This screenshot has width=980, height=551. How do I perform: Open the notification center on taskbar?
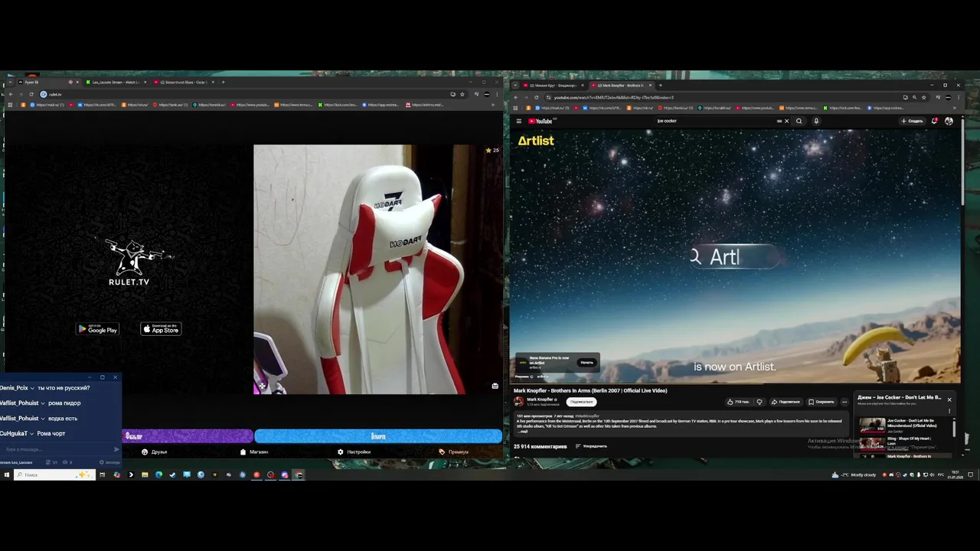(x=970, y=474)
